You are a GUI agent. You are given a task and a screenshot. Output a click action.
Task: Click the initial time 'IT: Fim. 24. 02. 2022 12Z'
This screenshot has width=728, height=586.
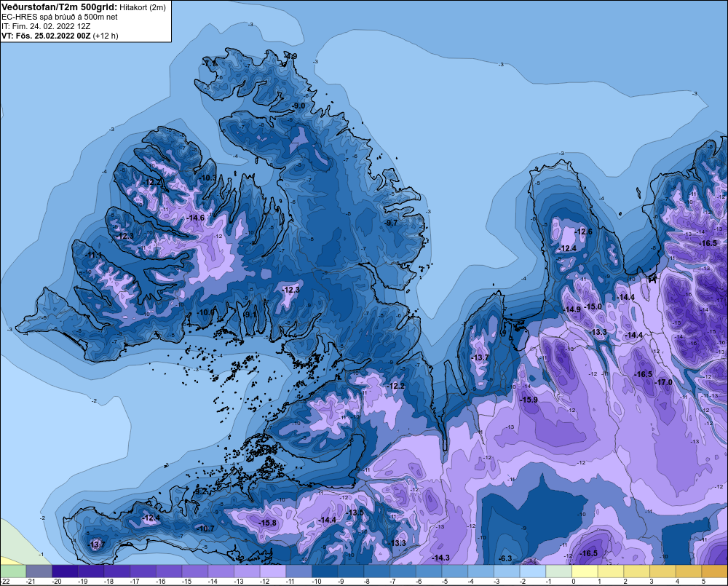coord(46,26)
